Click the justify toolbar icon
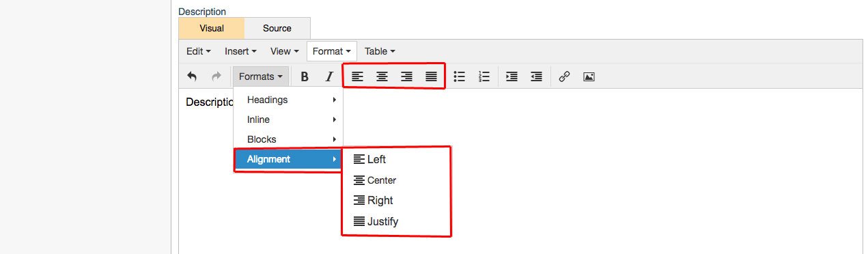The height and width of the screenshot is (254, 868). pos(431,77)
